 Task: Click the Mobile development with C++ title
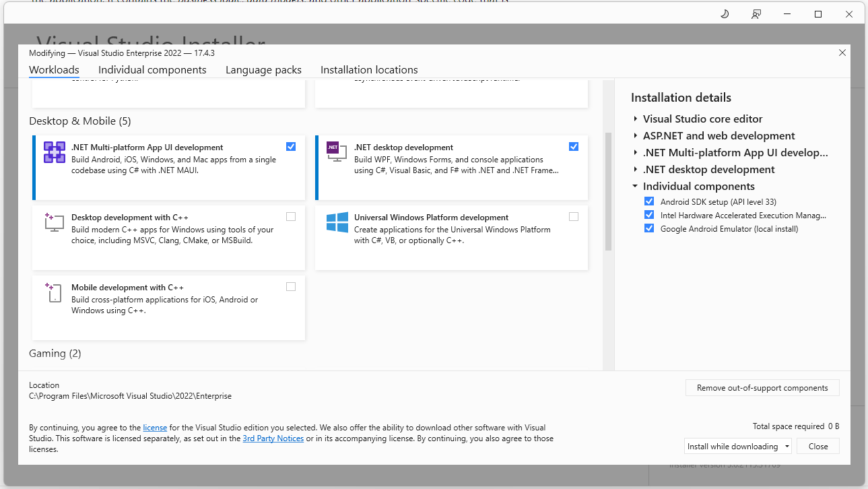click(x=127, y=288)
